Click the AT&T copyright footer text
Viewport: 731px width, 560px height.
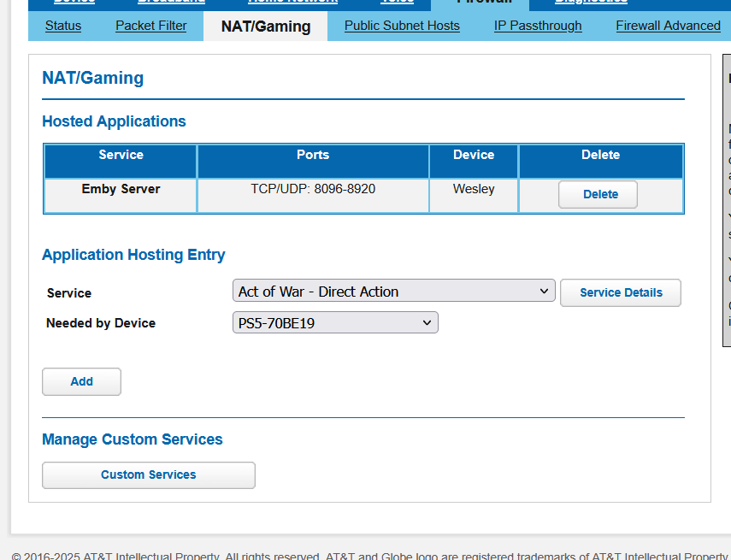[370, 556]
